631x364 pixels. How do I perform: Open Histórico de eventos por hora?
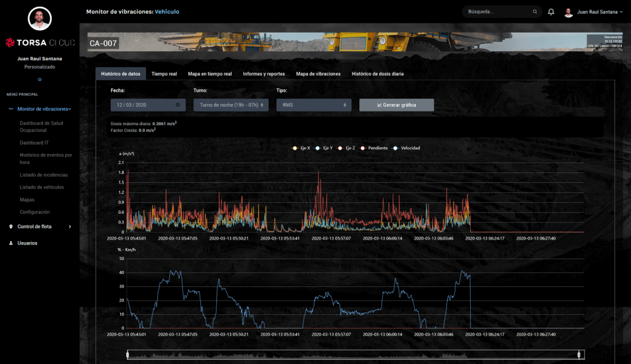[46, 158]
